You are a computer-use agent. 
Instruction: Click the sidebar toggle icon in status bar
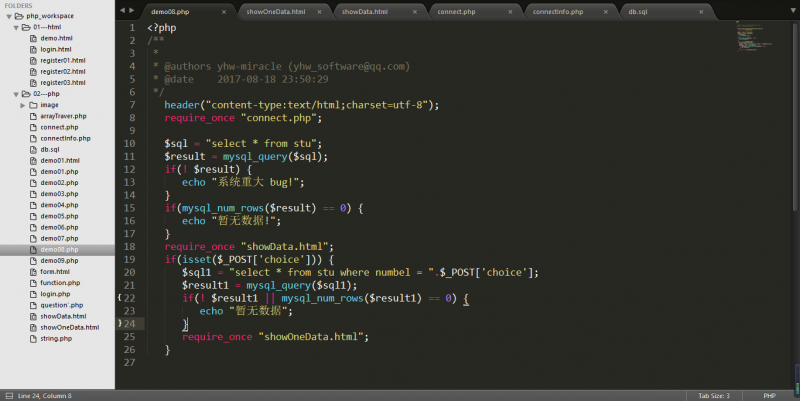click(8, 395)
